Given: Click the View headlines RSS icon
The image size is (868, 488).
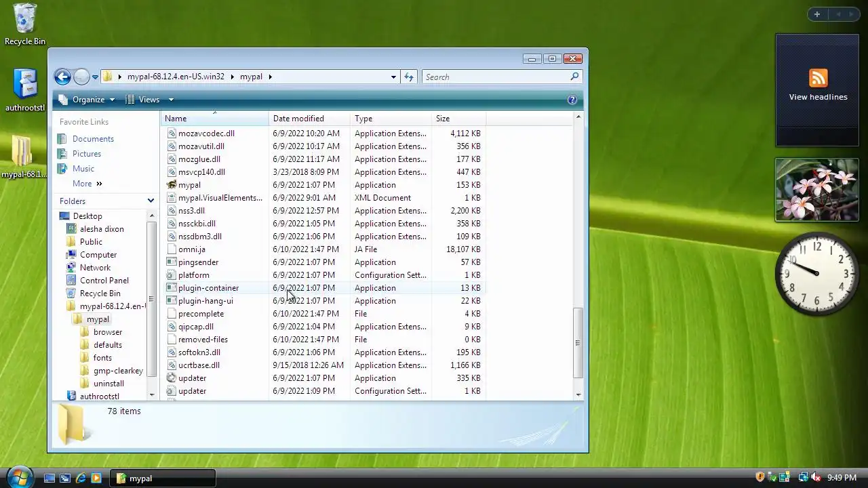Looking at the screenshot, I should point(818,78).
